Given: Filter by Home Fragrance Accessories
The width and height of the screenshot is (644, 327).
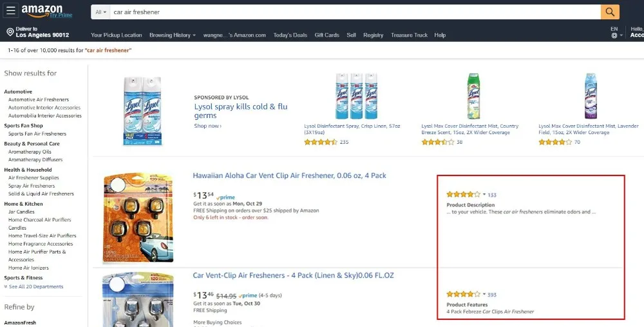Looking at the screenshot, I should click(41, 244).
